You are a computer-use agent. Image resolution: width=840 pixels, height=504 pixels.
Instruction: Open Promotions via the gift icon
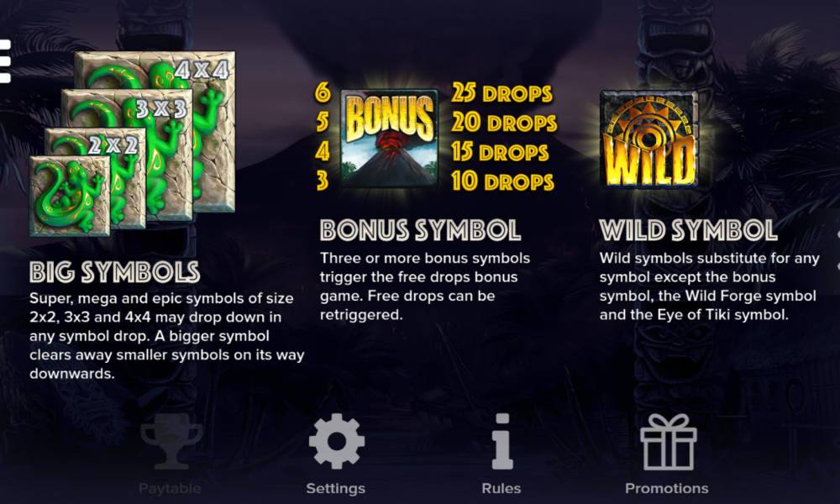(668, 442)
